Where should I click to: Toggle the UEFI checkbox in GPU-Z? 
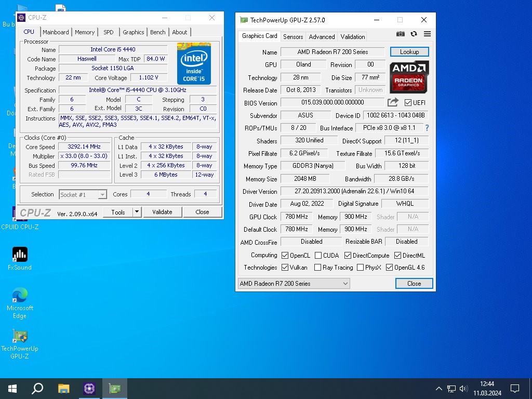coord(408,102)
